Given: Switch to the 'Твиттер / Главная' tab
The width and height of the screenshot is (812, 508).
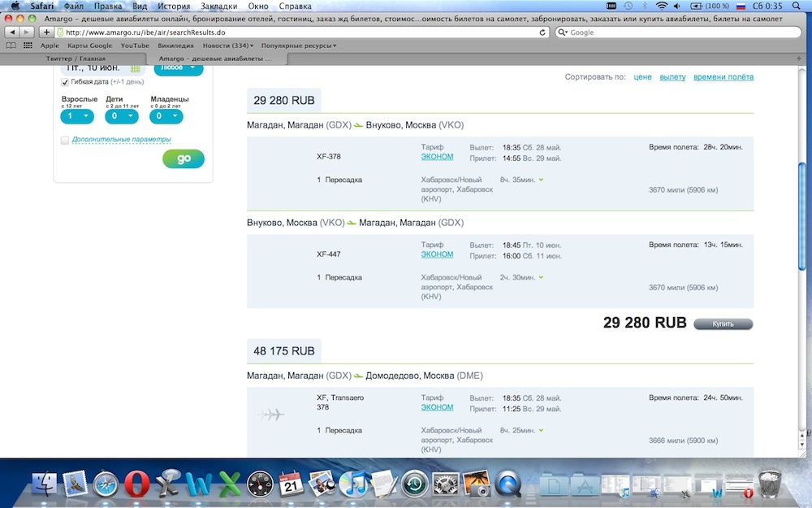Looking at the screenshot, I should (x=76, y=59).
